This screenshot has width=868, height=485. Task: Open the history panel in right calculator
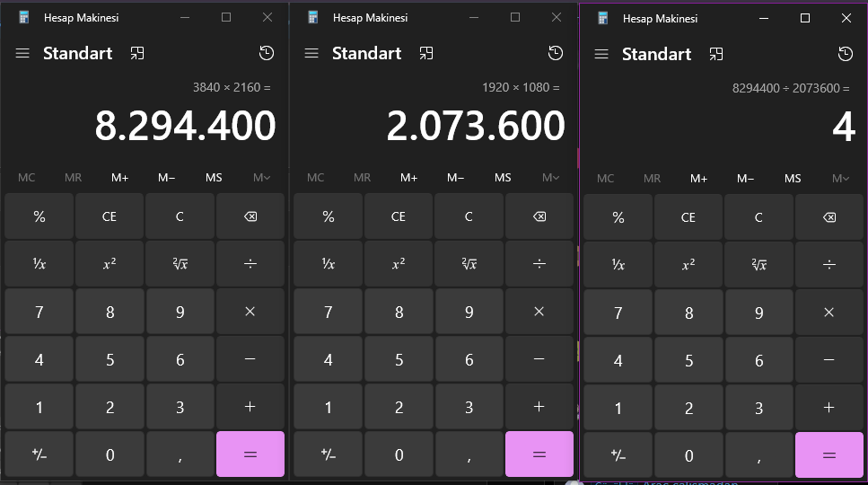point(845,54)
